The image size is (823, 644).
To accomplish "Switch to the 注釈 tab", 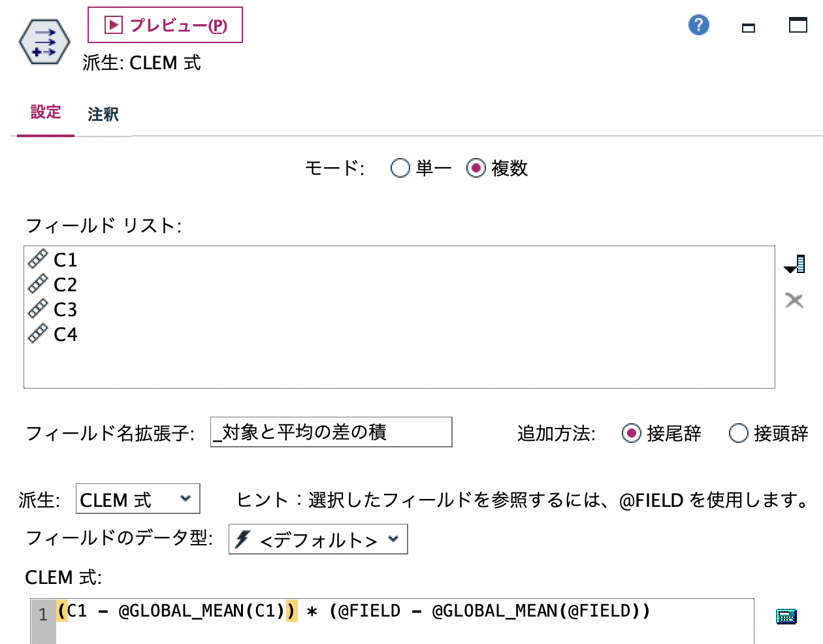I will [102, 114].
